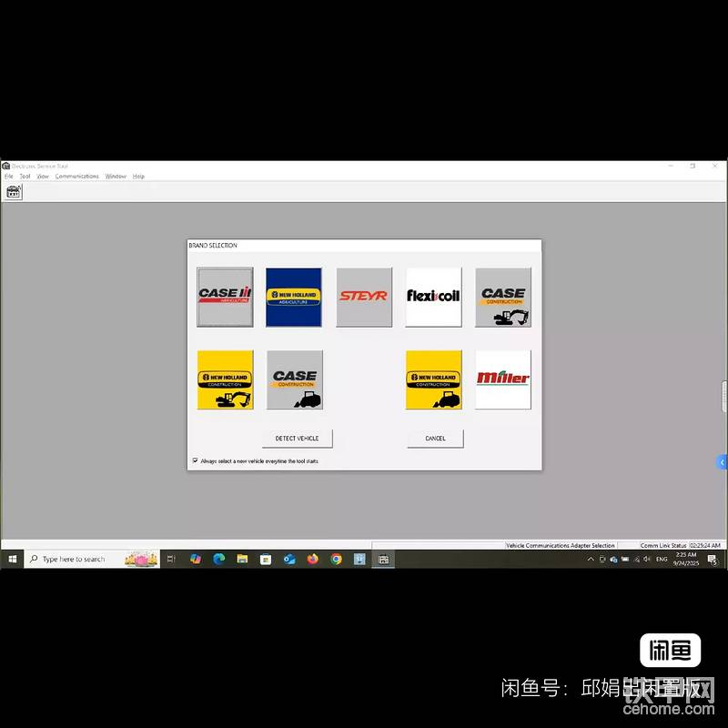Select the Case IH Agriculture brand
728x728 pixels.
(225, 297)
